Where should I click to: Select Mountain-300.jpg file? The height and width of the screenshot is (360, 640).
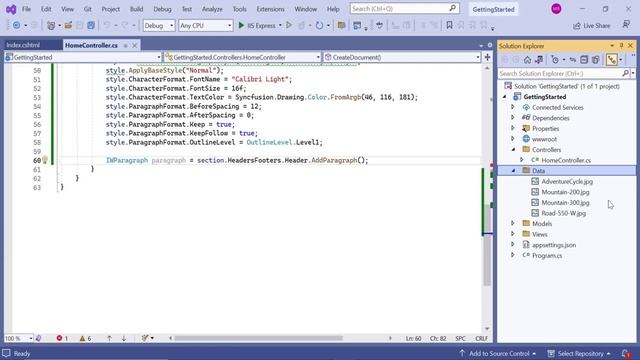(x=565, y=202)
